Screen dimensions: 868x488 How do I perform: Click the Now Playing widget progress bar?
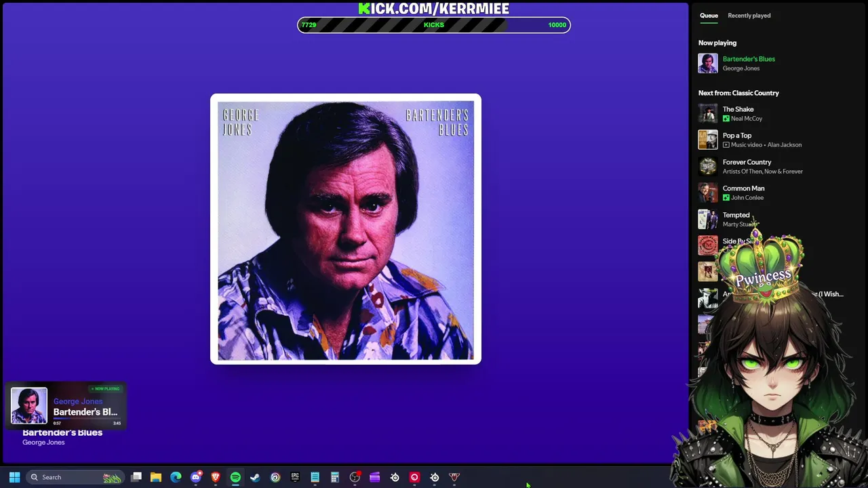pyautogui.click(x=87, y=419)
